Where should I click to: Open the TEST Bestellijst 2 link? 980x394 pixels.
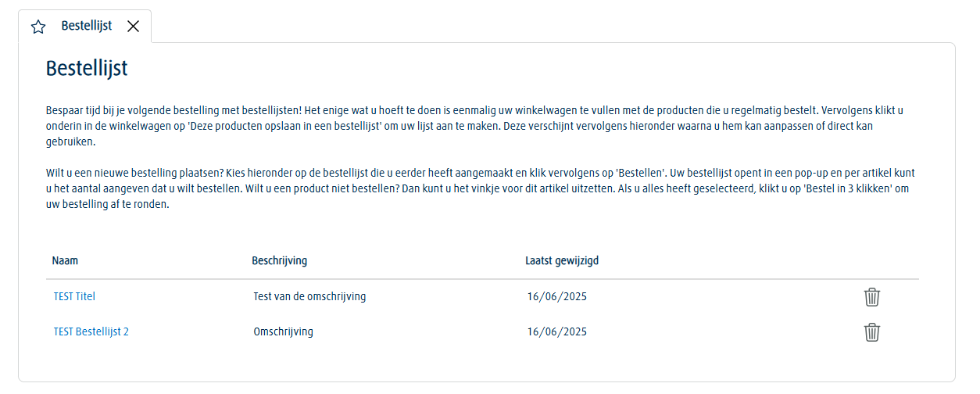coord(91,331)
